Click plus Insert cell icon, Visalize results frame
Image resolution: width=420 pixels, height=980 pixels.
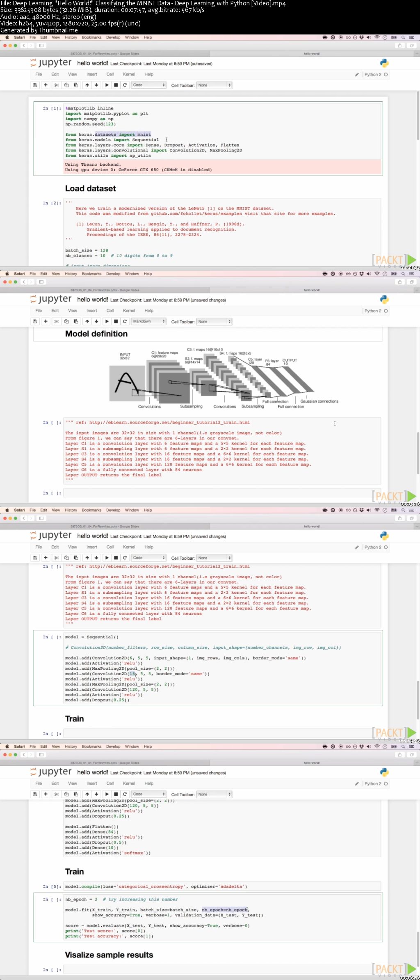46,794
